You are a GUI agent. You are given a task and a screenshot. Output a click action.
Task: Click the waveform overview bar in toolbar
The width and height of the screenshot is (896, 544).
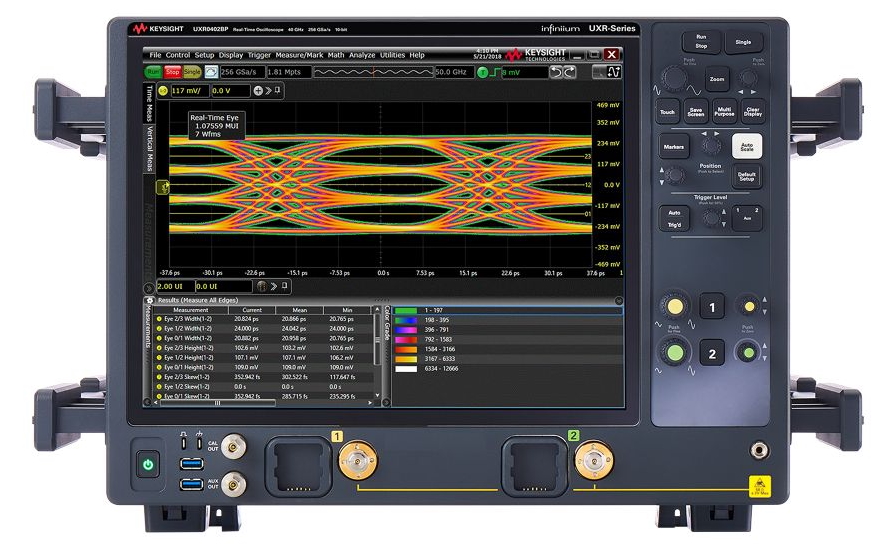coord(374,72)
